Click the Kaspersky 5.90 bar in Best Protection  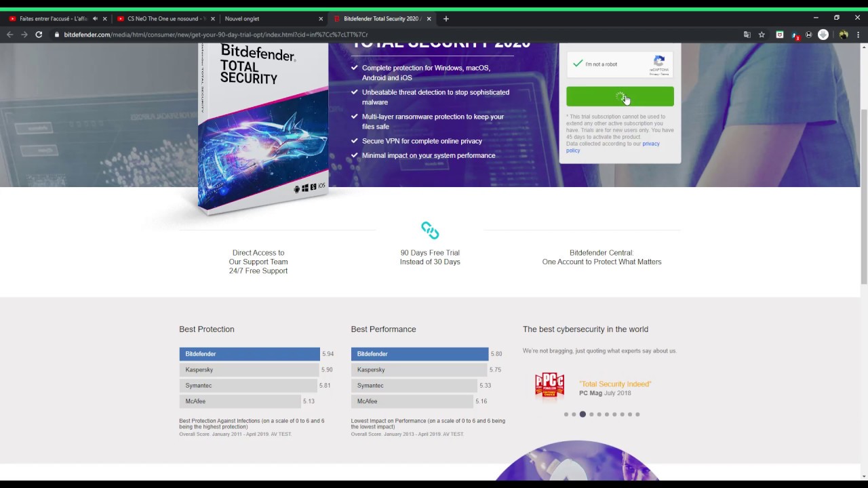click(249, 369)
